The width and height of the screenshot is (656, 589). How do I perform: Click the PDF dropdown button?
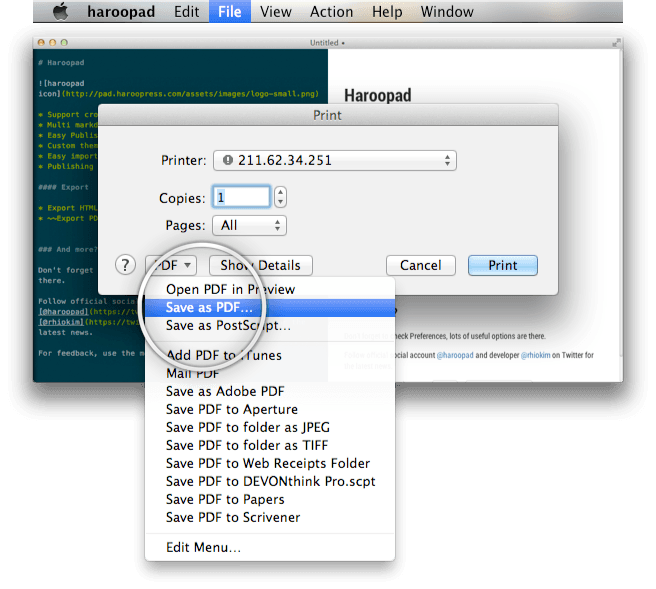click(x=170, y=265)
